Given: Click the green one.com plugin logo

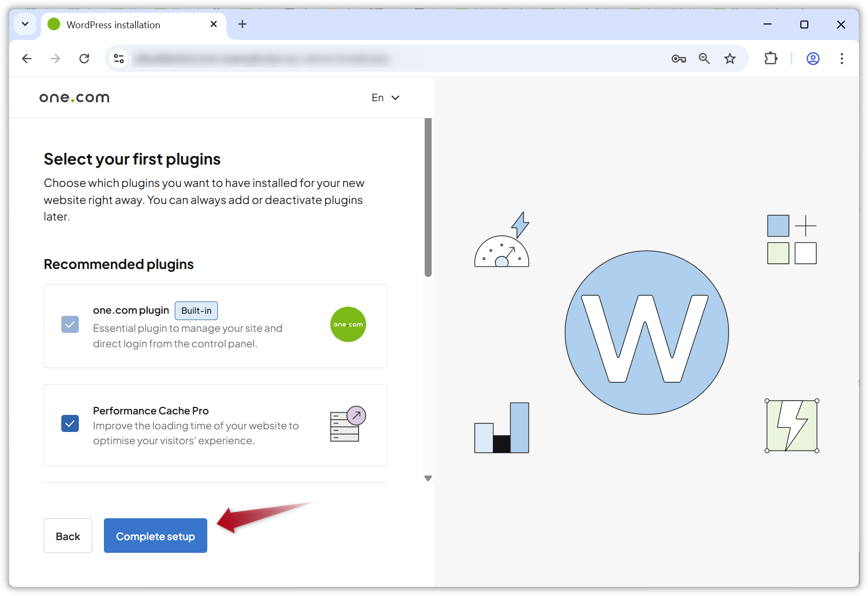Looking at the screenshot, I should (x=348, y=324).
